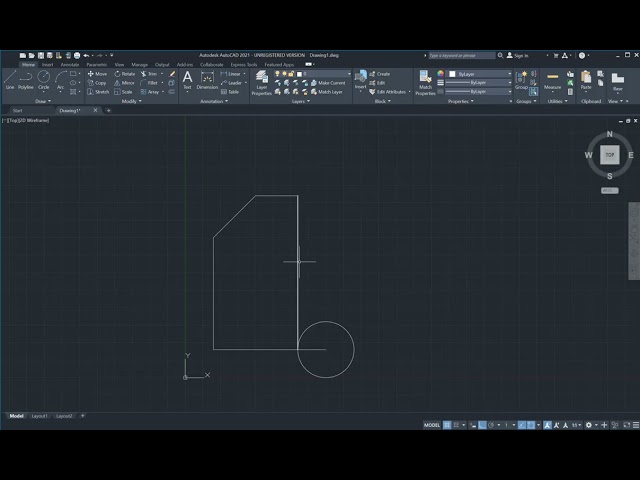Screen dimensions: 640x480
Task: Click Match Properties tool
Action: 425,83
